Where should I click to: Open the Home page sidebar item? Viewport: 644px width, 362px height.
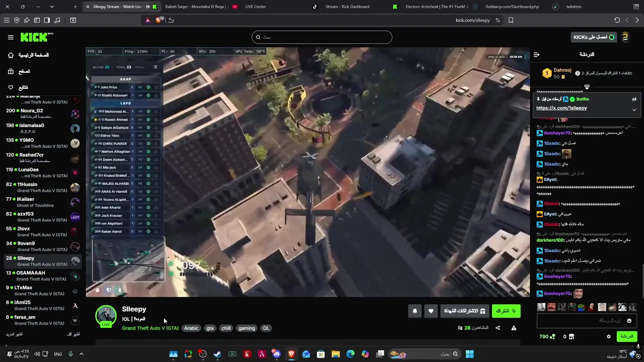click(29, 55)
